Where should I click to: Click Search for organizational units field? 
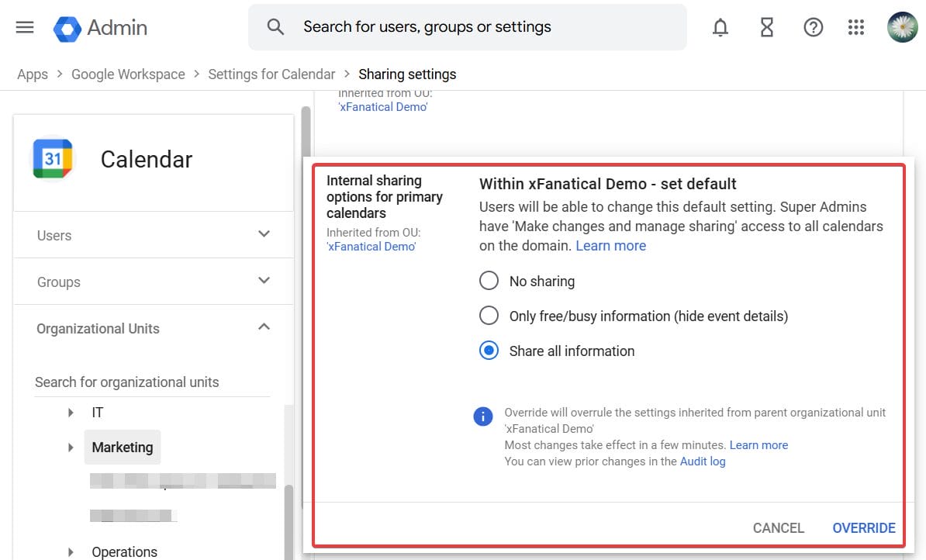(152, 382)
